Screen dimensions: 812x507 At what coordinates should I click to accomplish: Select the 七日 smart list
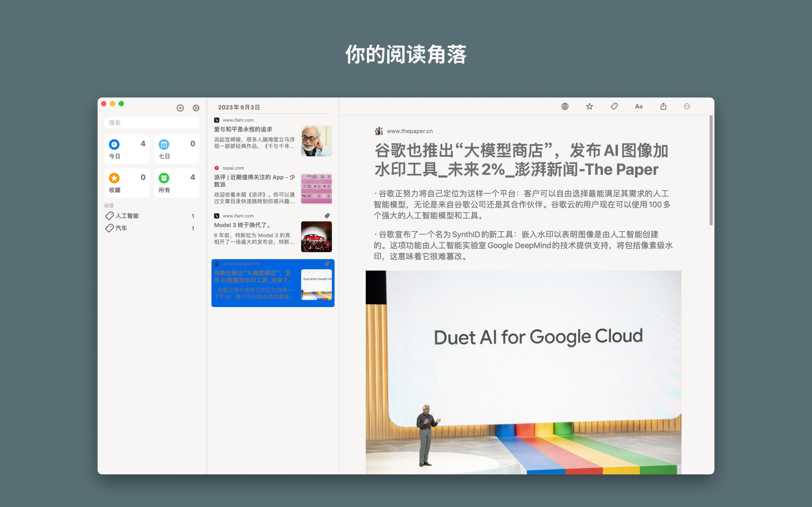[x=177, y=150]
